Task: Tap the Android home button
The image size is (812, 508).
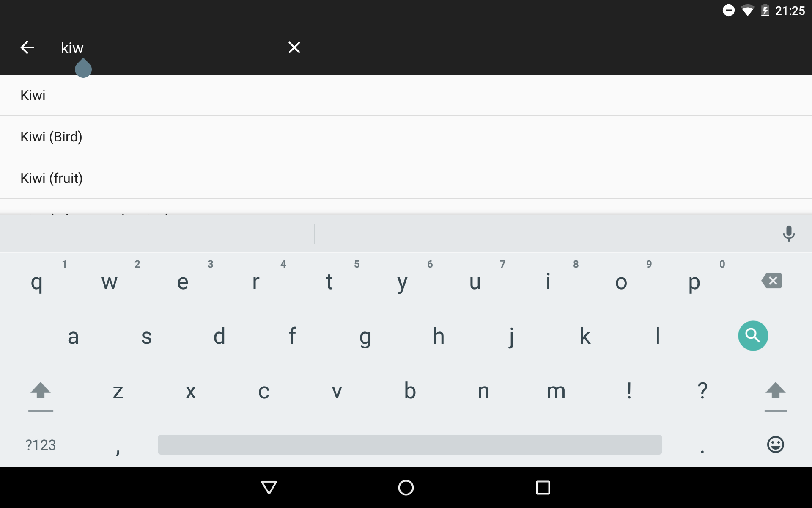Action: click(x=406, y=488)
